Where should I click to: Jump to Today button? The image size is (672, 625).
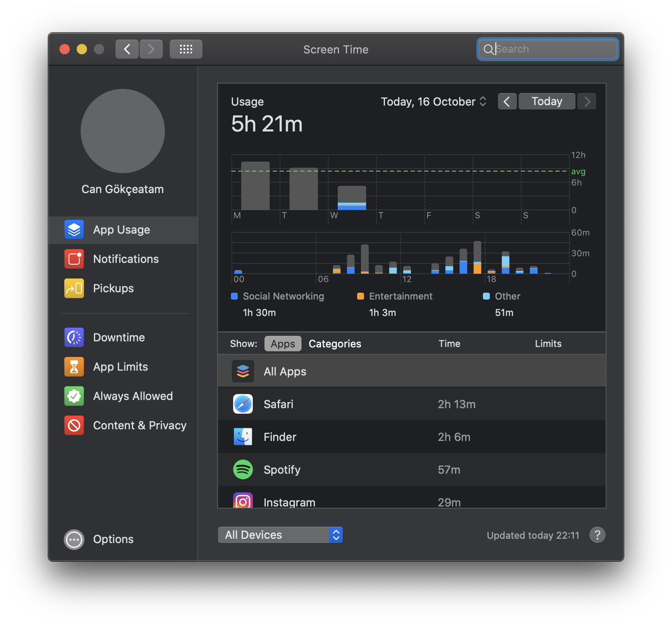(x=547, y=101)
